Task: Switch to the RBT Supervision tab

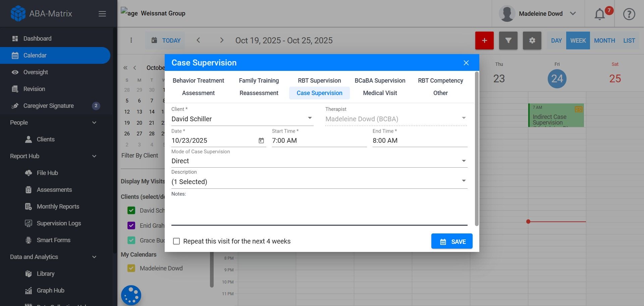Action: coord(319,81)
